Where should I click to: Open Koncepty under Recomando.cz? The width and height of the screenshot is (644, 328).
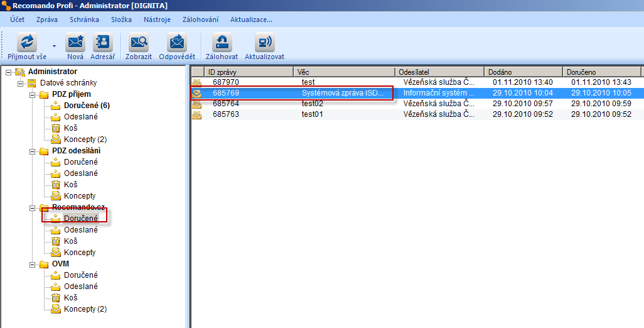pos(80,253)
